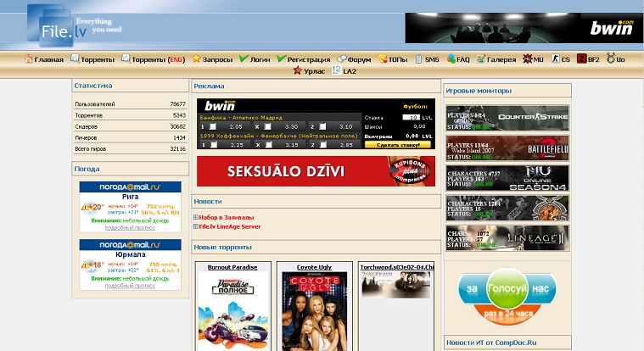Click the Torchwood preview image
This screenshot has width=644, height=351.
396,285
